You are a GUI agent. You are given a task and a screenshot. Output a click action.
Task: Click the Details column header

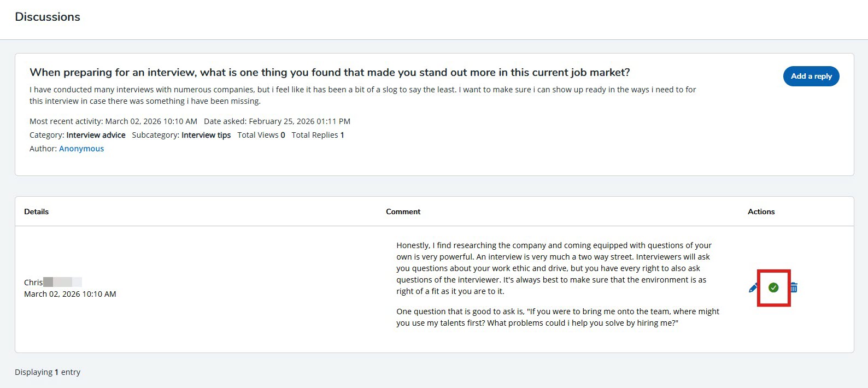(37, 211)
